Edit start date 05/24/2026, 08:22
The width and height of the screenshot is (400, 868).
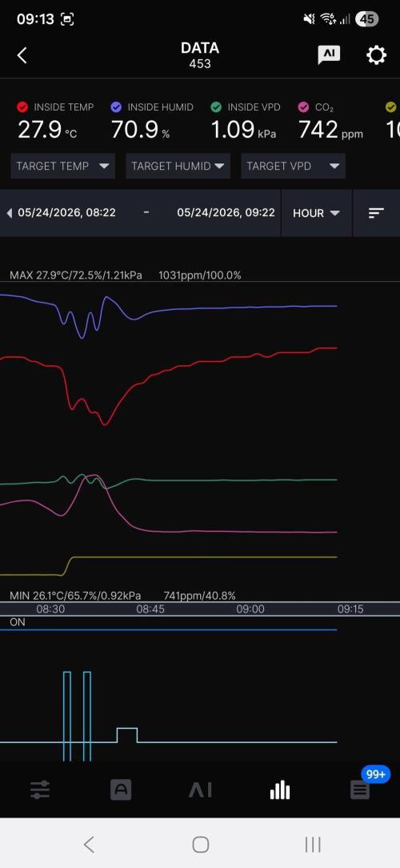(x=67, y=212)
